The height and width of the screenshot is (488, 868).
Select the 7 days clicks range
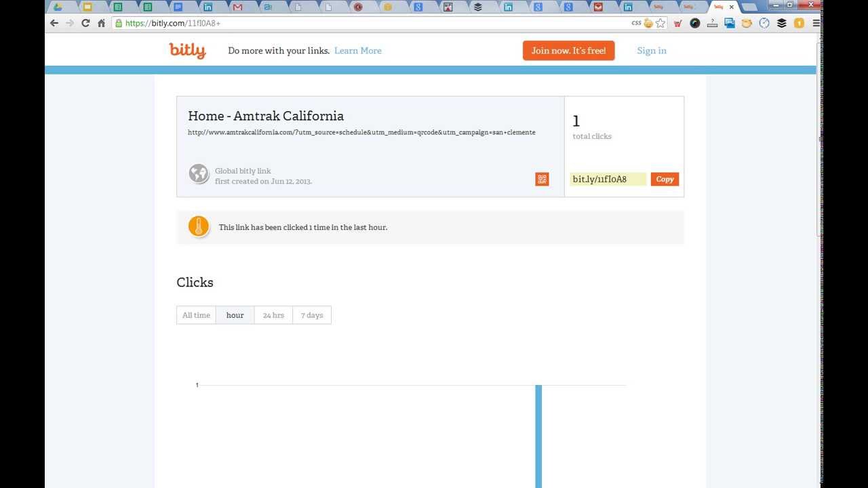(x=312, y=315)
